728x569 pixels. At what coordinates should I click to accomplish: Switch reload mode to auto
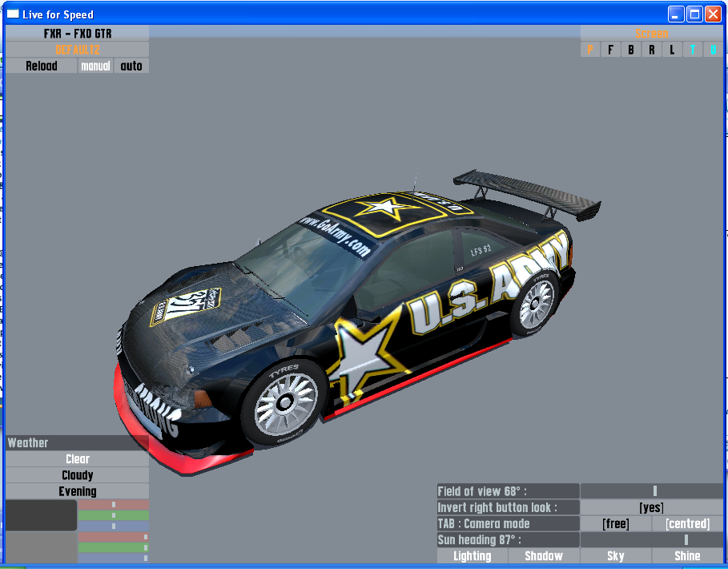pos(131,66)
